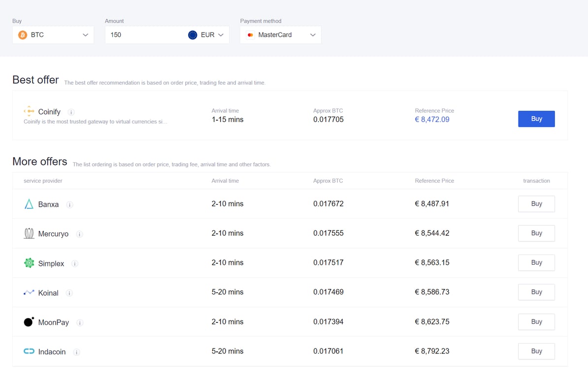Viewport: 588px width, 378px height.
Task: Click the Coinify reference price € 8,472.09
Action: pos(432,120)
